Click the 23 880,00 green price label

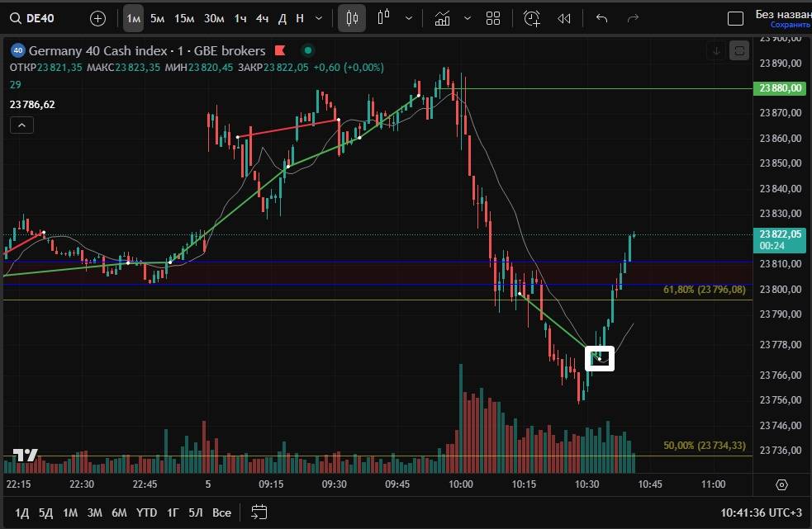(x=780, y=89)
